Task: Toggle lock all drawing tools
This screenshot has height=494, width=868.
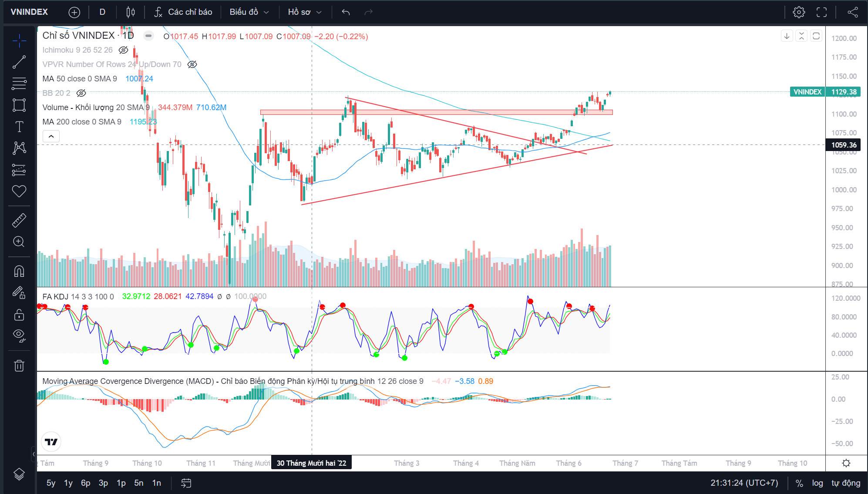Action: point(19,314)
